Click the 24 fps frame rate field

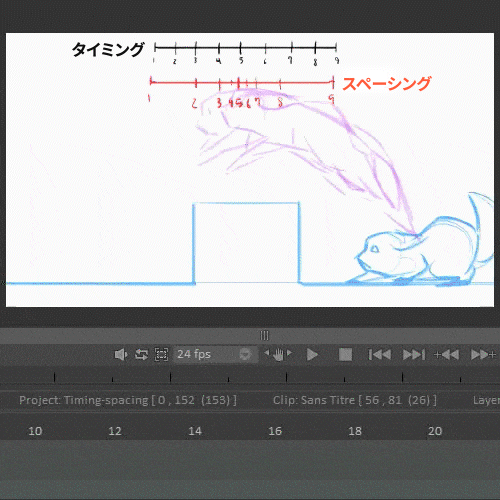(215, 354)
